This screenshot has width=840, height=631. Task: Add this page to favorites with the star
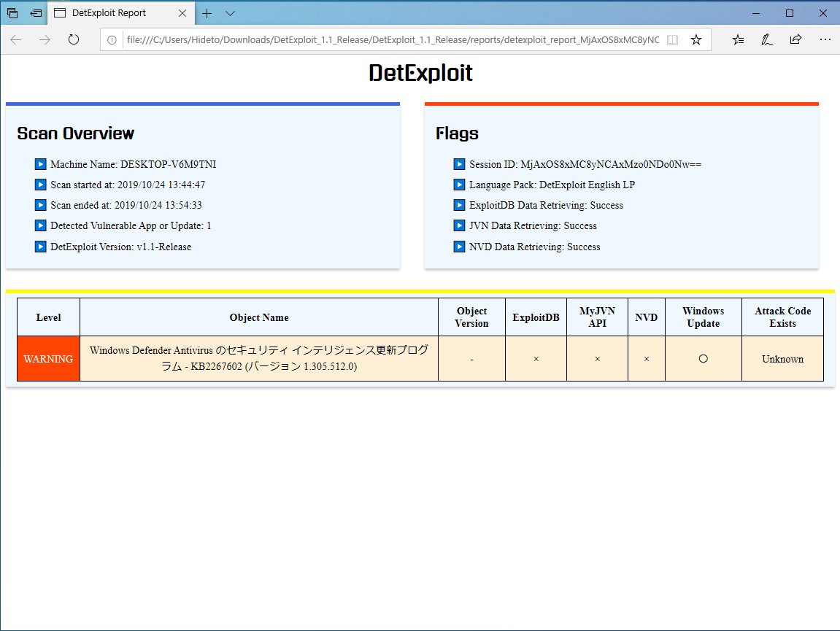tap(696, 39)
